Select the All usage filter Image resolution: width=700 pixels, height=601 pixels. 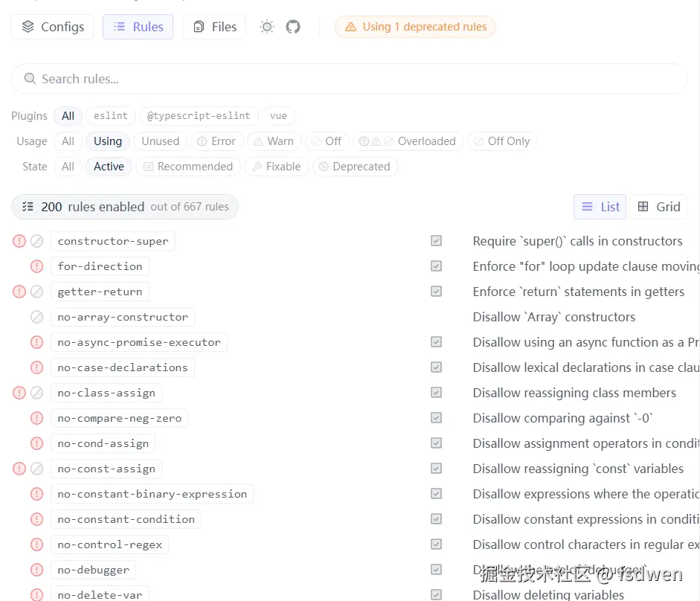tap(68, 141)
